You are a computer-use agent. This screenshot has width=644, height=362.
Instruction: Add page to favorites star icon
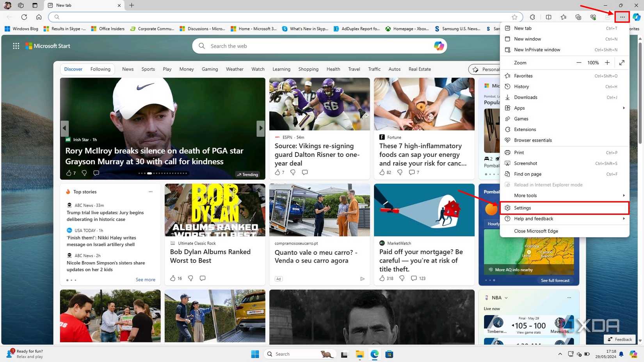click(514, 17)
